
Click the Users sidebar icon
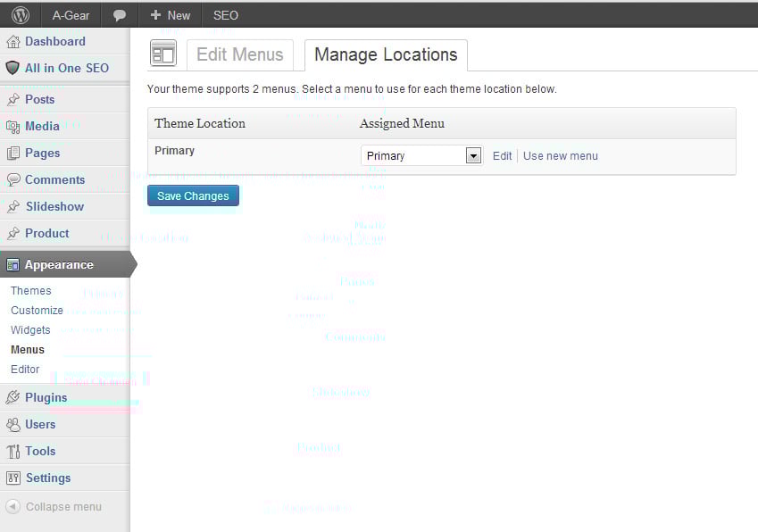point(12,425)
